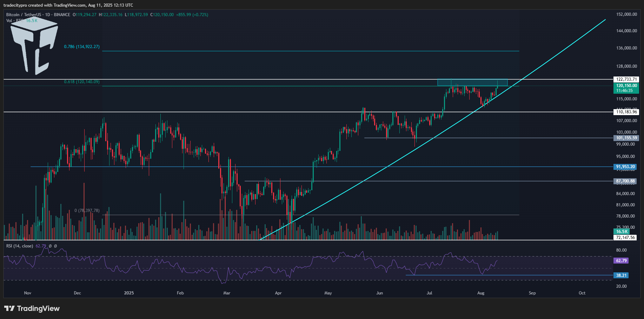Click the 136,000.00 price axis tick
This screenshot has height=319, width=644.
point(626,48)
